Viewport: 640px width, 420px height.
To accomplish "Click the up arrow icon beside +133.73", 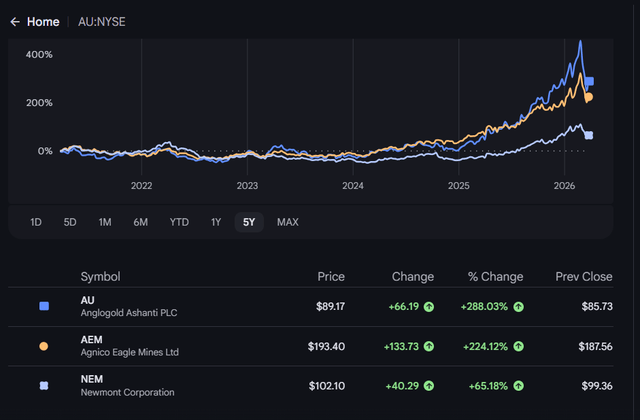I will [x=429, y=347].
